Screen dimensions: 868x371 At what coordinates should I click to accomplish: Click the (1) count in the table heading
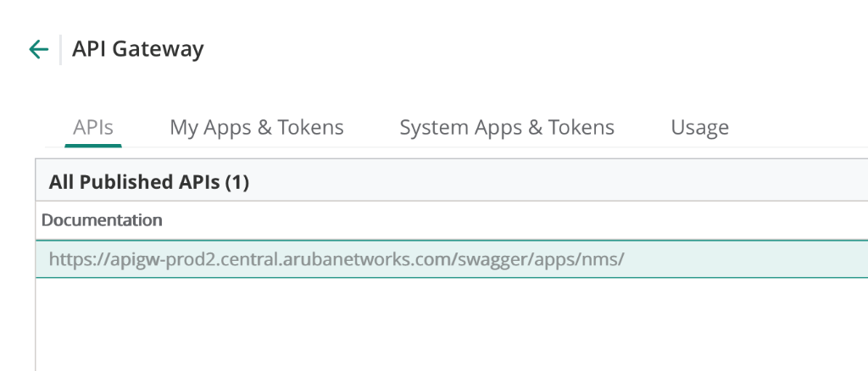236,181
